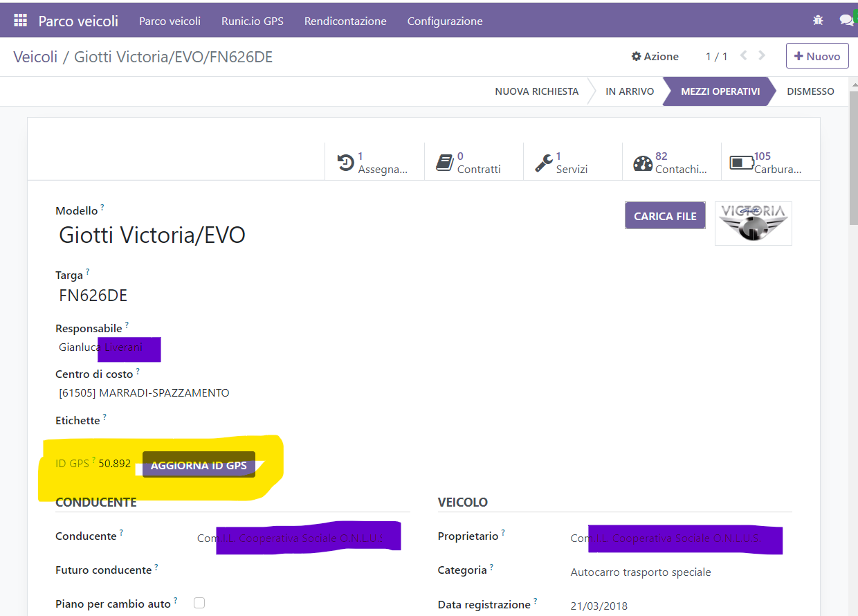Click help mark next to Conducente
Image resolution: width=858 pixels, height=616 pixels.
click(x=121, y=533)
